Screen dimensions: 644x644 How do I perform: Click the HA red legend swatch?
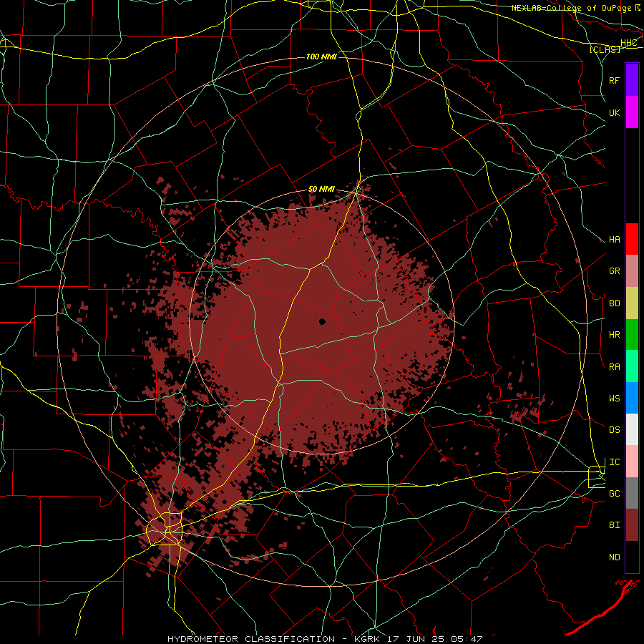click(x=632, y=239)
